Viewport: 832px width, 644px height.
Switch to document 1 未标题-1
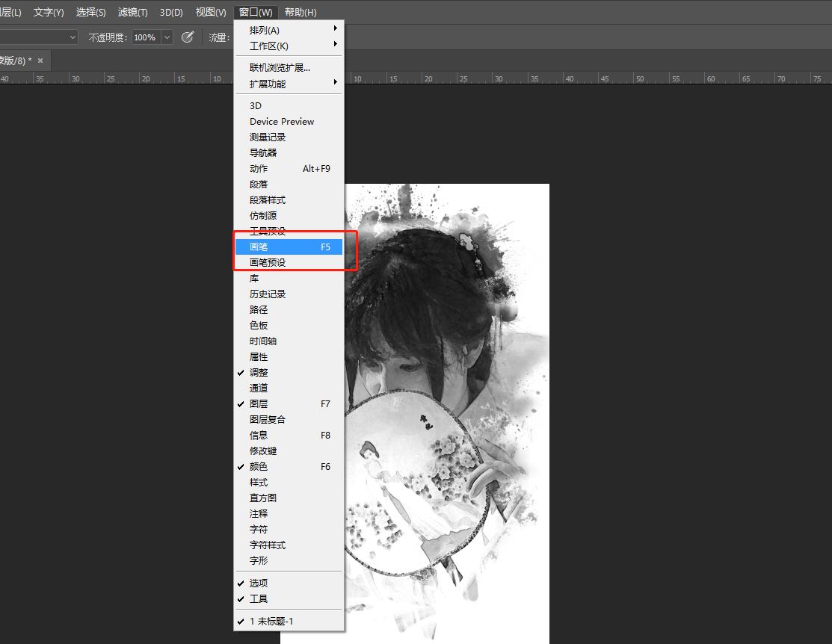[289, 621]
